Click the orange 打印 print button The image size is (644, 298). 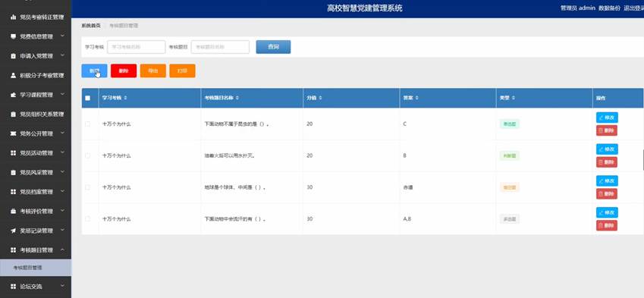point(182,71)
